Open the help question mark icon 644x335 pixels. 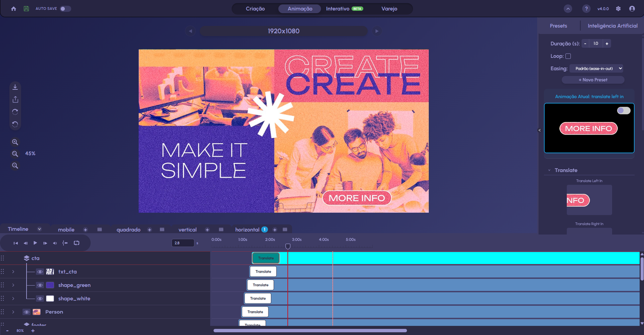(586, 8)
